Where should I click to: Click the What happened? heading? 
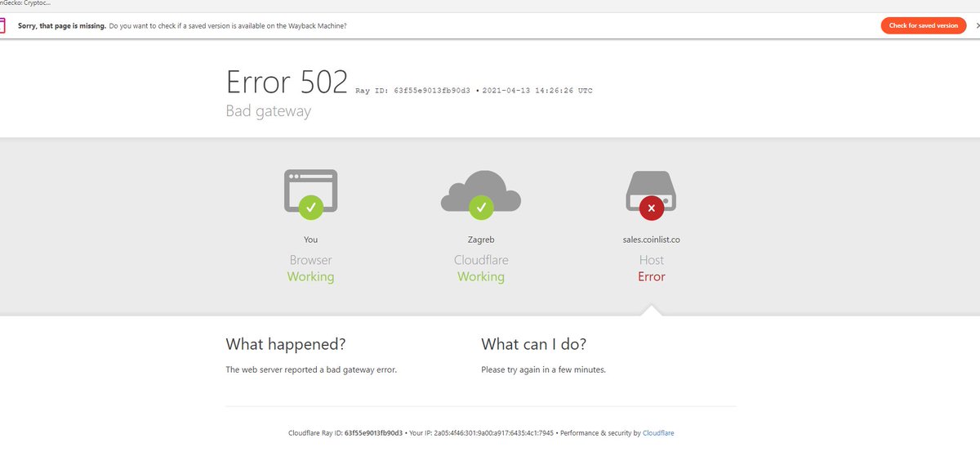286,343
